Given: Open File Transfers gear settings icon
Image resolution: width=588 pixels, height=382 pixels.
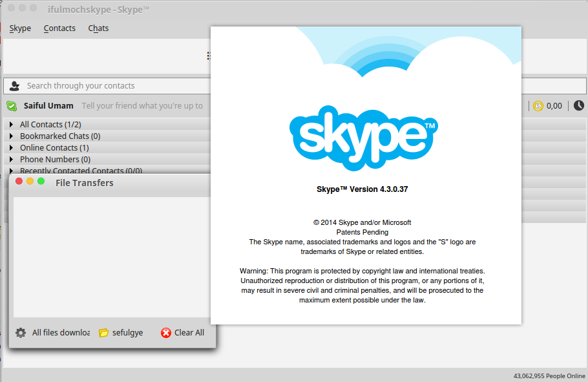Looking at the screenshot, I should click(21, 332).
